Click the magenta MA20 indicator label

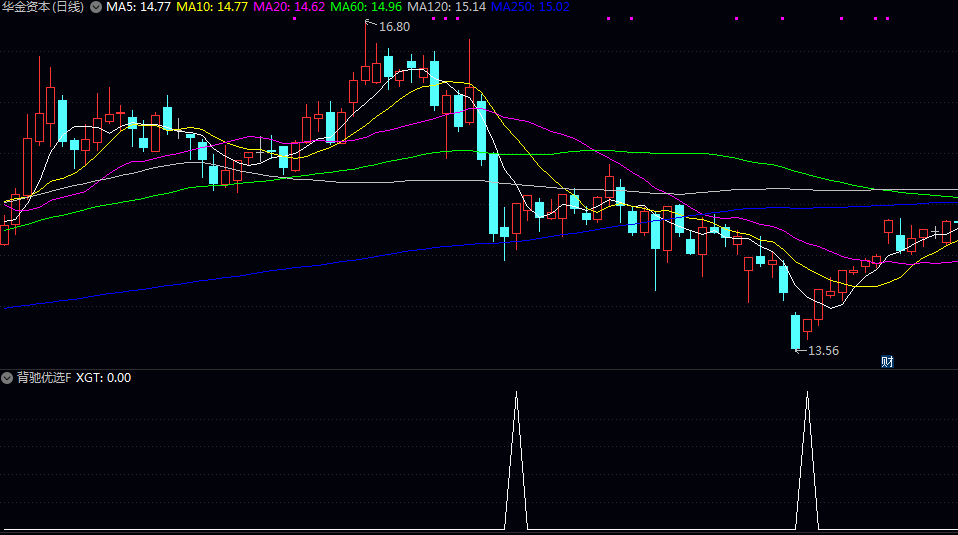tap(290, 7)
